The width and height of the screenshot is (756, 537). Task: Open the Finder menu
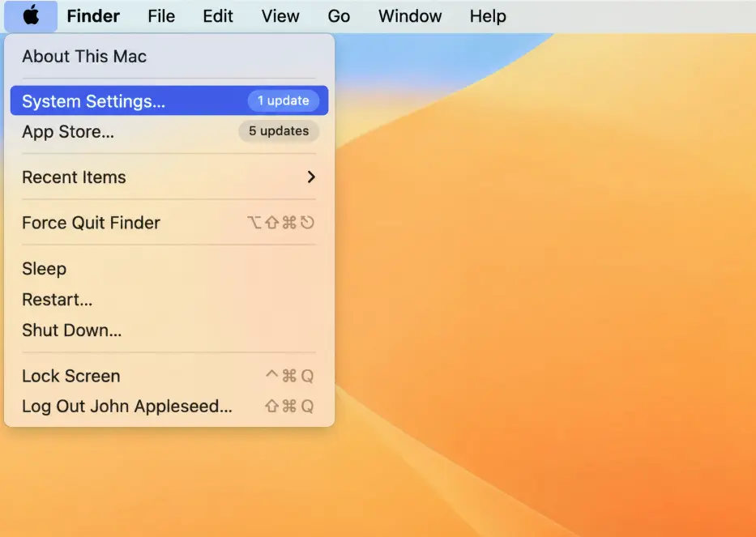[93, 16]
